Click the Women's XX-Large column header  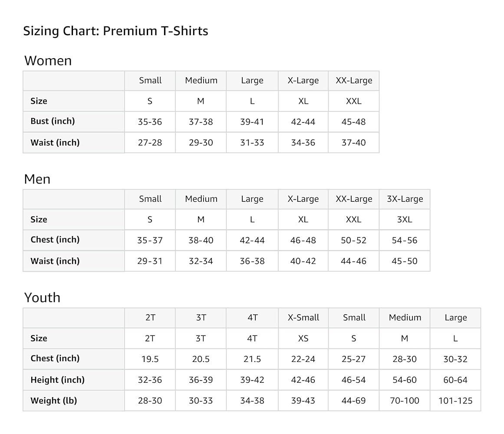[x=354, y=81]
